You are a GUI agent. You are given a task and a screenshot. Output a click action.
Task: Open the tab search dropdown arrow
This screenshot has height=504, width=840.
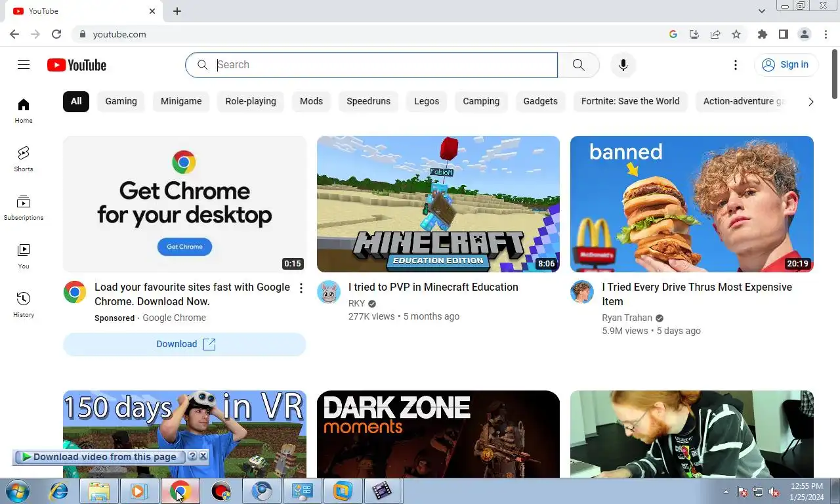click(x=762, y=11)
